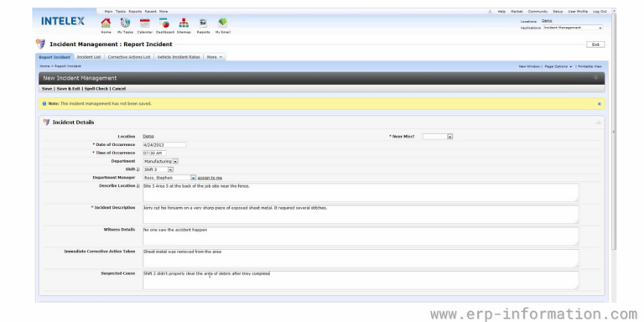Click the assign to me link
The width and height of the screenshot is (644, 322).
point(210,178)
